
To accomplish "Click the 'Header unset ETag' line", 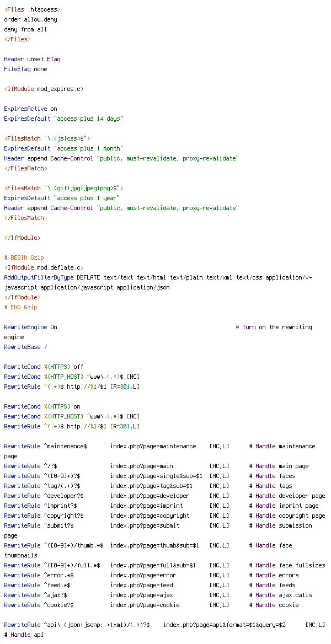I will tap(32, 59).
